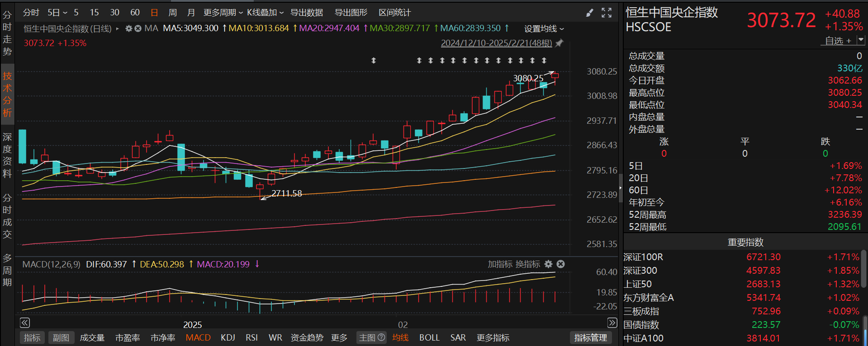Add index to watchlist via 自选 +
This screenshot has width=868, height=346.
838,41
